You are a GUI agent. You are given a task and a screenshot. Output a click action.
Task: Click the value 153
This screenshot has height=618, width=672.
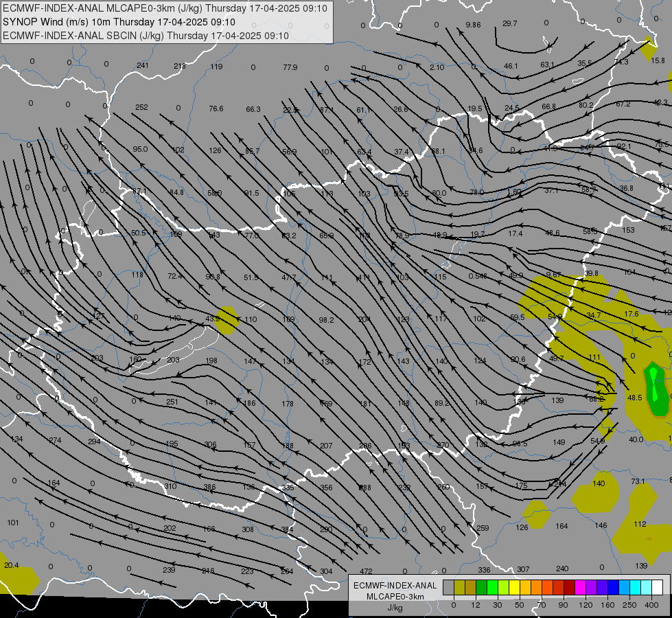click(x=628, y=230)
